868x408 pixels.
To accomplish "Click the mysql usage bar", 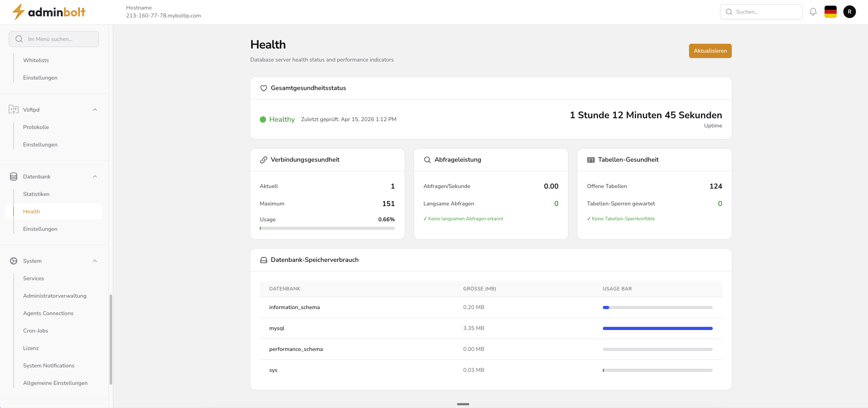I will 657,328.
